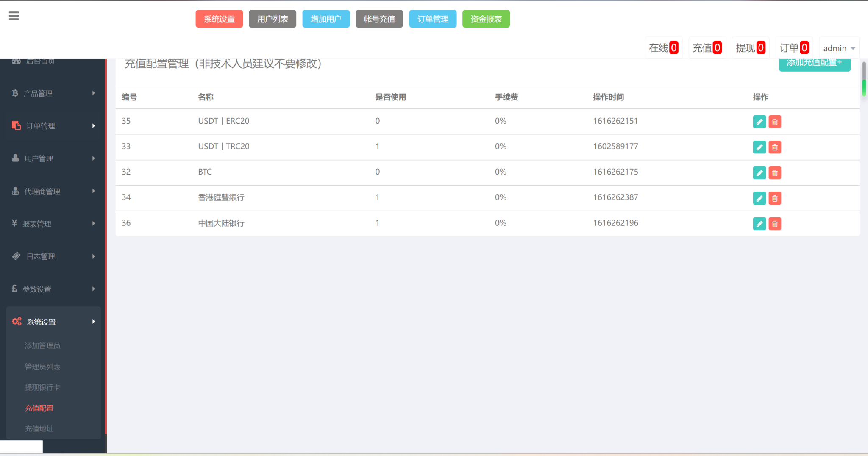Toggle the hamburger sidebar menu
The image size is (868, 456).
(x=14, y=16)
